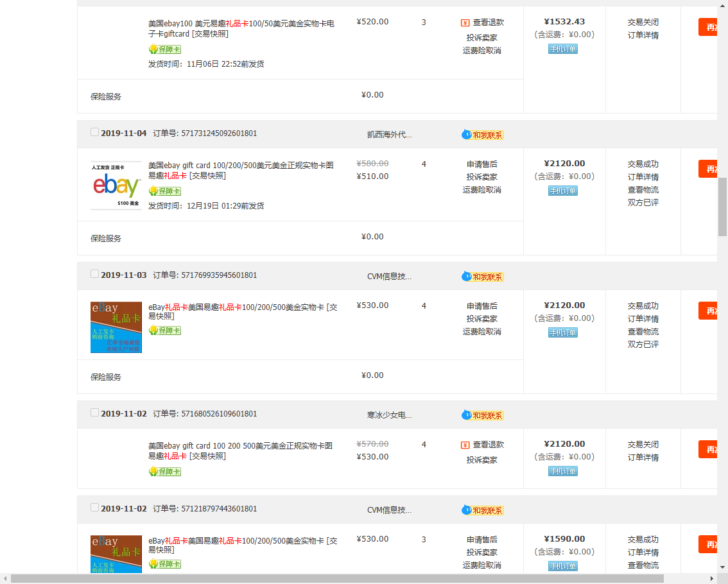Click 投诉卖家 in the ¥1532.43 order

482,38
